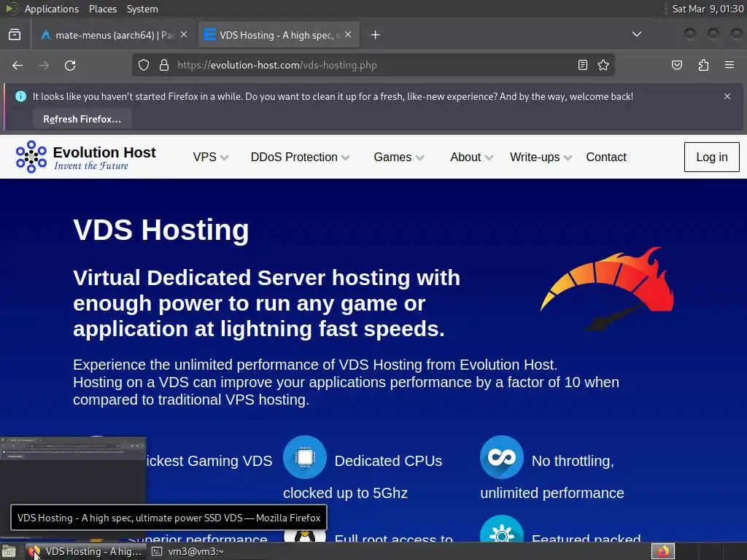The height and width of the screenshot is (560, 747).
Task: Click the flaming speedometer graphic
Action: click(x=607, y=289)
